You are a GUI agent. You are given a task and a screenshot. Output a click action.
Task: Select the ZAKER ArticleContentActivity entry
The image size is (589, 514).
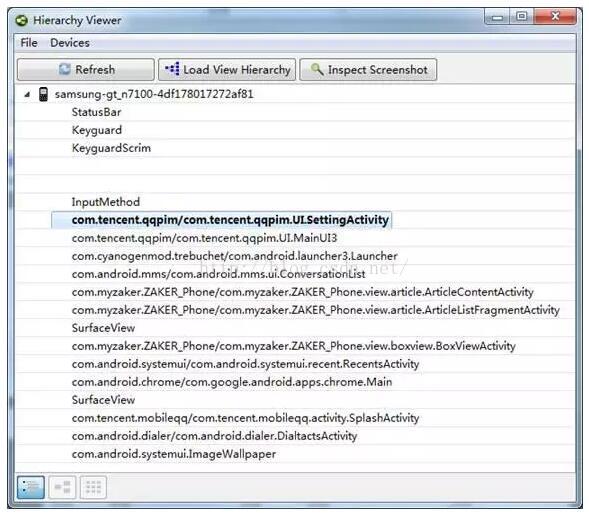pyautogui.click(x=302, y=292)
